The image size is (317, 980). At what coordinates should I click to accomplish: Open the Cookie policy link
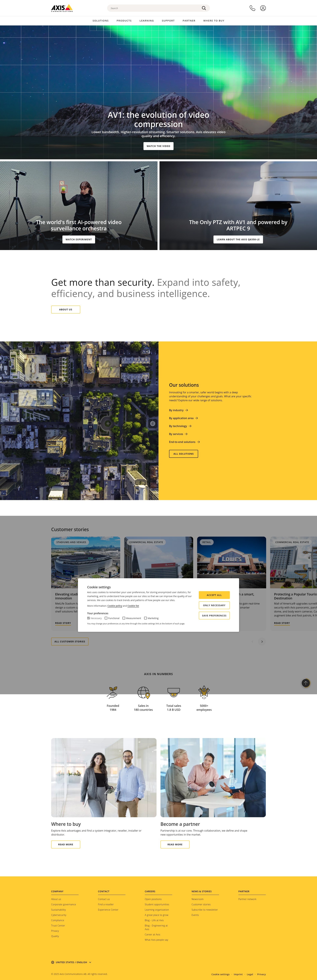[x=115, y=606]
